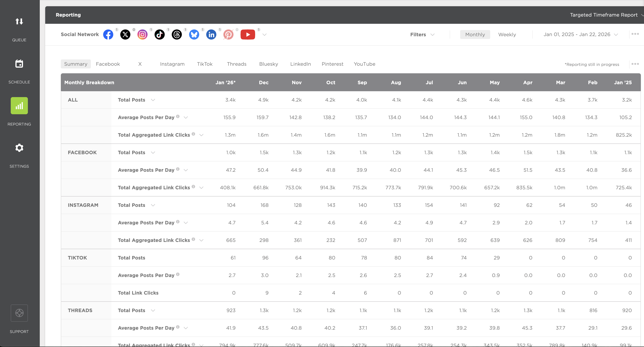Image resolution: width=644 pixels, height=347 pixels.
Task: Click the TikTok network icon
Action: tap(159, 35)
